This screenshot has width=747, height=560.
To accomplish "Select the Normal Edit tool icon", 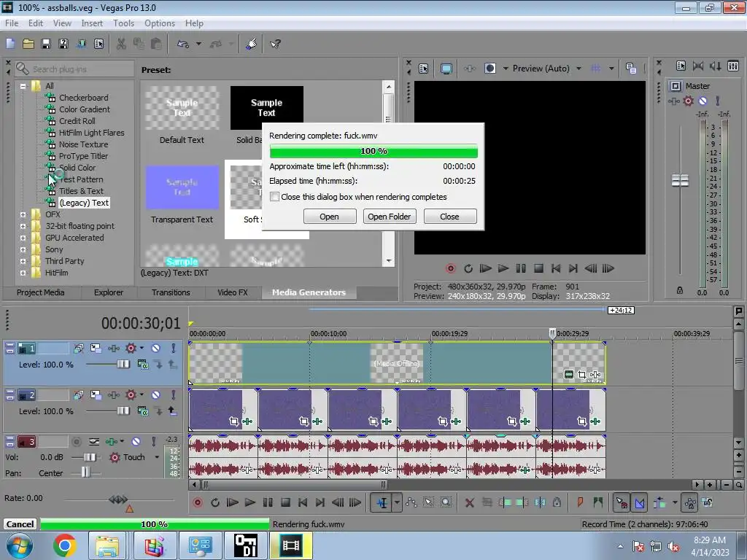I will pos(382,502).
